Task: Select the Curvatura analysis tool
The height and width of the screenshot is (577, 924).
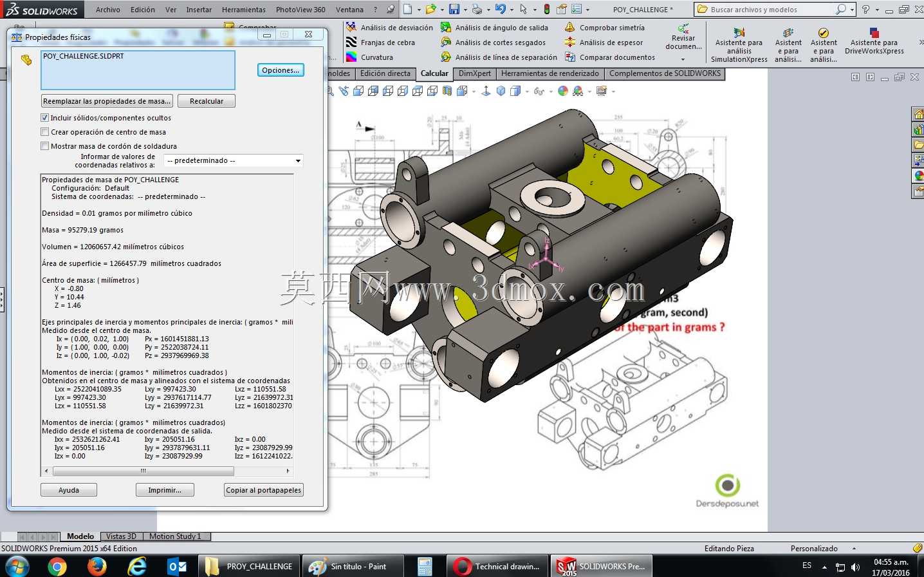Action: [x=369, y=57]
